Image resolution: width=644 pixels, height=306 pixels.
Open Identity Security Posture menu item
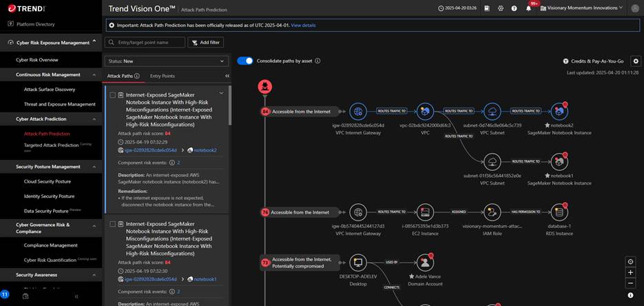click(51, 196)
